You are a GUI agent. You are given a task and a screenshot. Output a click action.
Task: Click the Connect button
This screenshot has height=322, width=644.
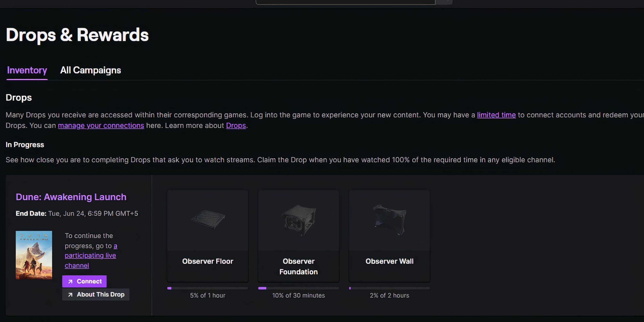[84, 281]
